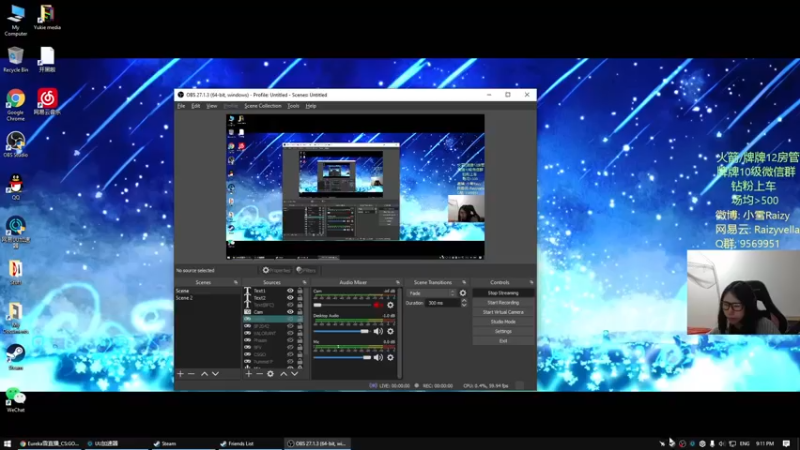Open the Help menu

click(311, 106)
